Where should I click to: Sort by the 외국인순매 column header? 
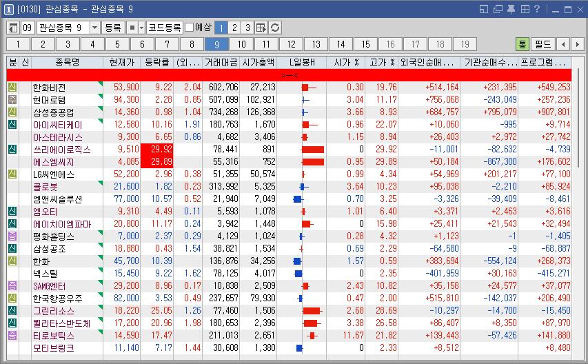[429, 62]
